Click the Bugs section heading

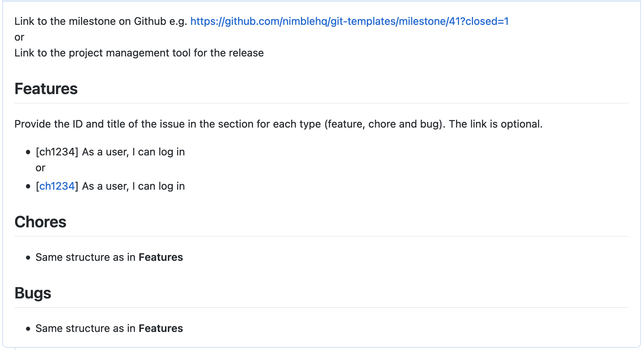point(33,294)
